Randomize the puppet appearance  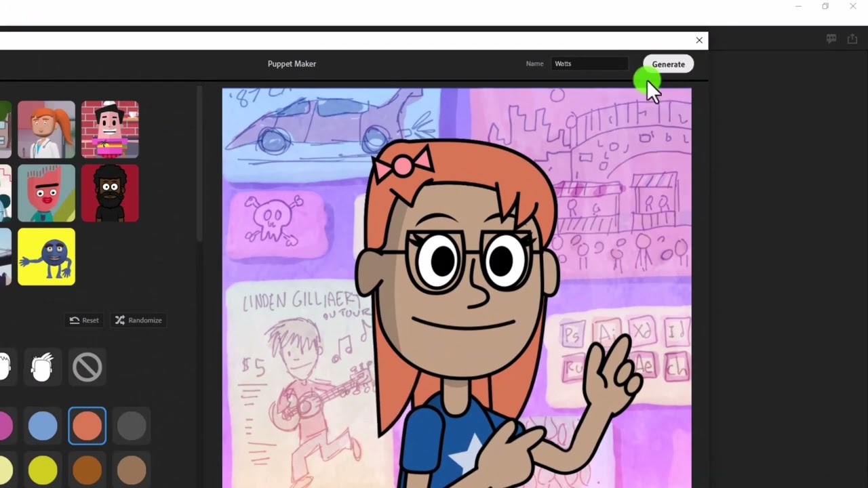click(x=138, y=320)
